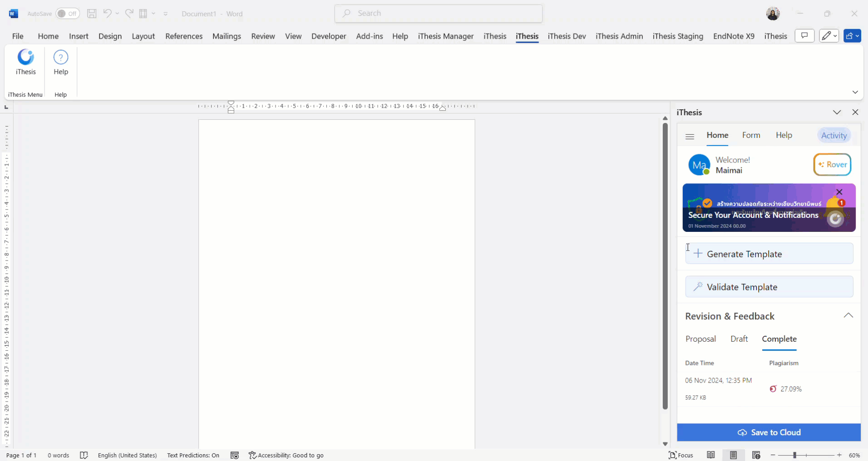Open the Help question-mark button in the ribbon
The image size is (868, 461).
61,63
